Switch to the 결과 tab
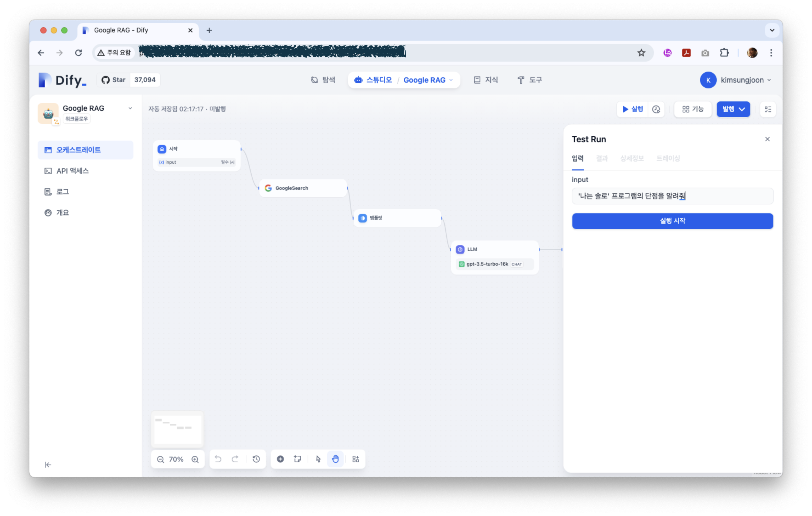This screenshot has height=516, width=812. (x=602, y=158)
